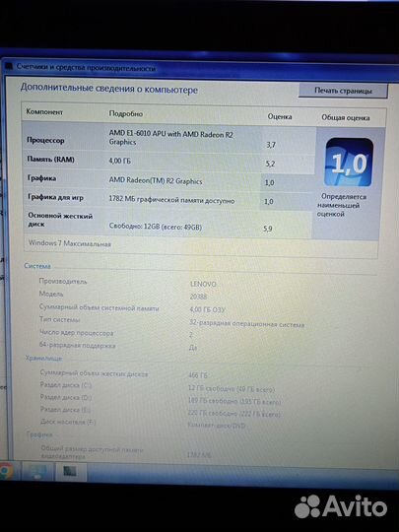Select the Оценка column header
This screenshot has height=532, width=399.
coord(280,116)
